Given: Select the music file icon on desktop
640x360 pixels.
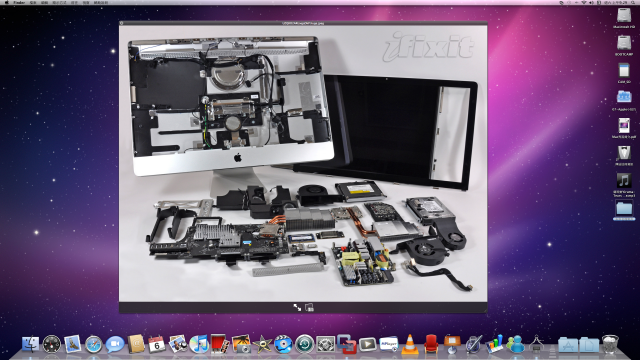Looking at the screenshot, I should tap(623, 184).
